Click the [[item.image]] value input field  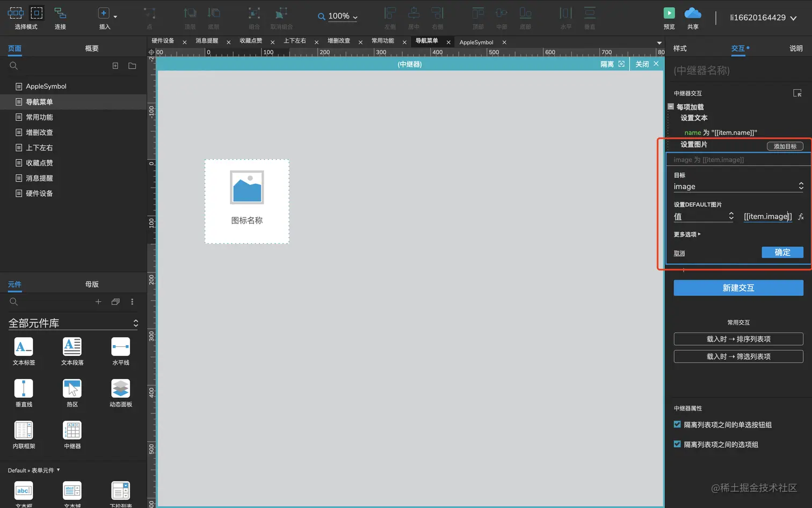(767, 216)
